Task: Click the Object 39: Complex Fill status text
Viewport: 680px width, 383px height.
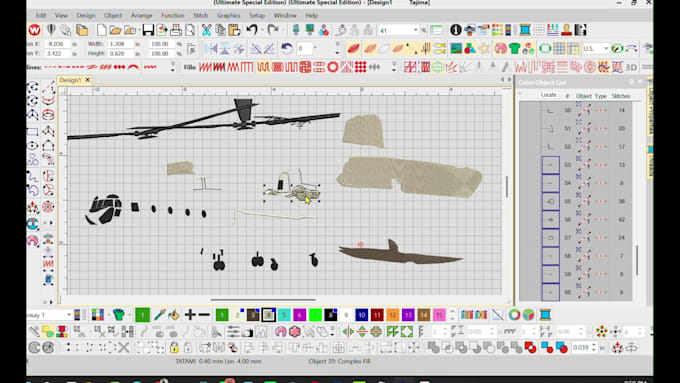Action: tap(339, 361)
